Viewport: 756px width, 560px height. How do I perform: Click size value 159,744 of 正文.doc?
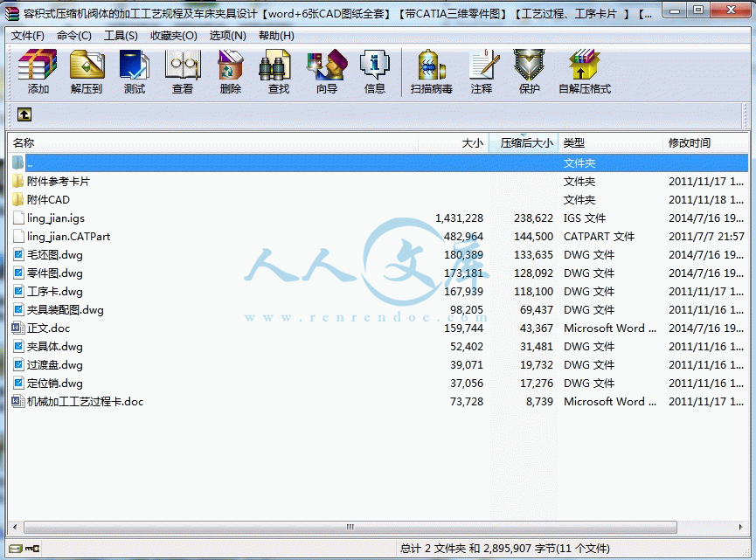[463, 328]
